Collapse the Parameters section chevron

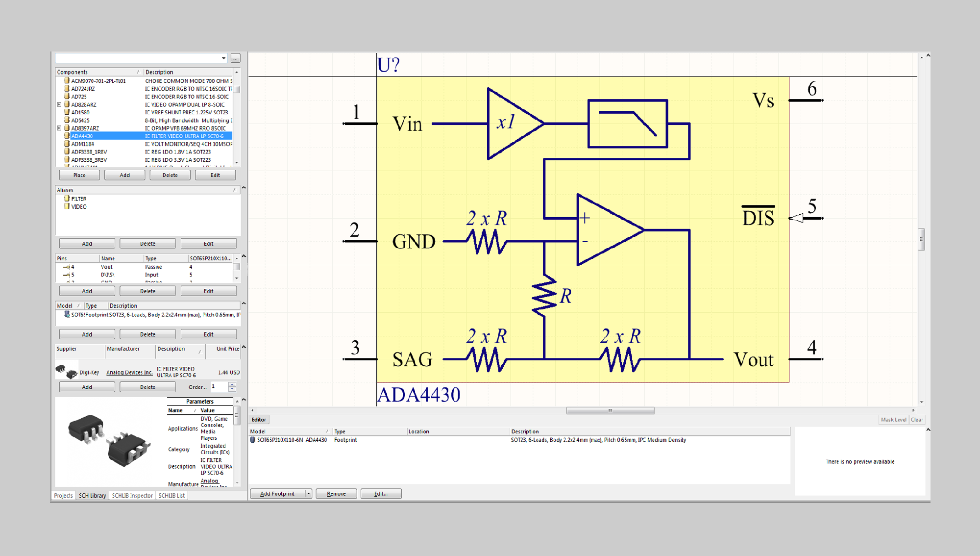click(244, 400)
